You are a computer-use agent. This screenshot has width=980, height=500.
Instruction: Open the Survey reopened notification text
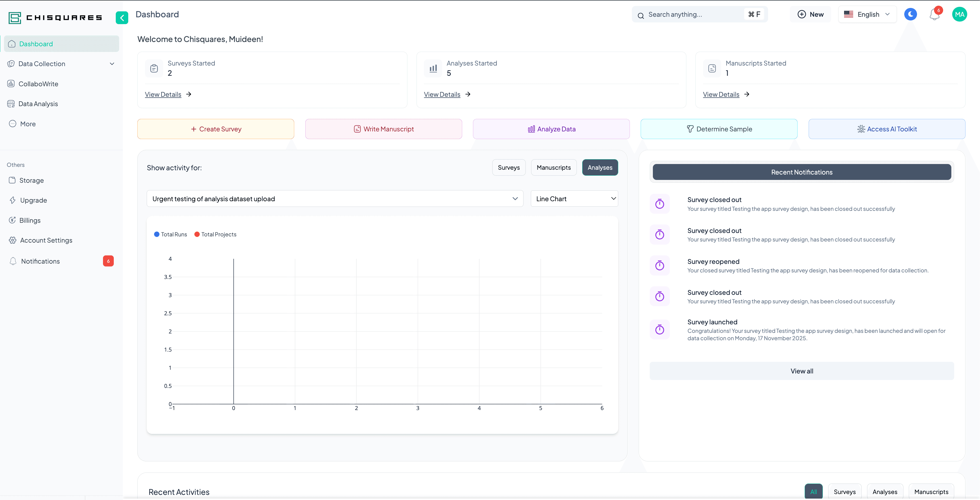point(808,266)
